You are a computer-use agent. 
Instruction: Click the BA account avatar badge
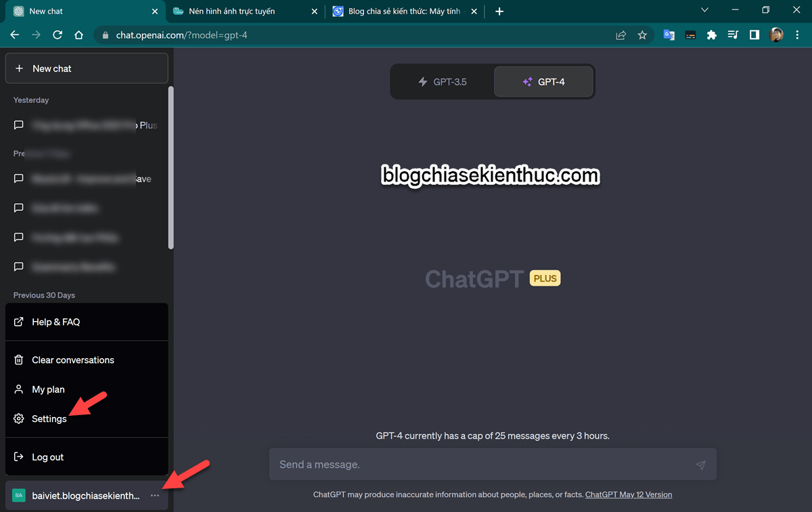point(19,496)
